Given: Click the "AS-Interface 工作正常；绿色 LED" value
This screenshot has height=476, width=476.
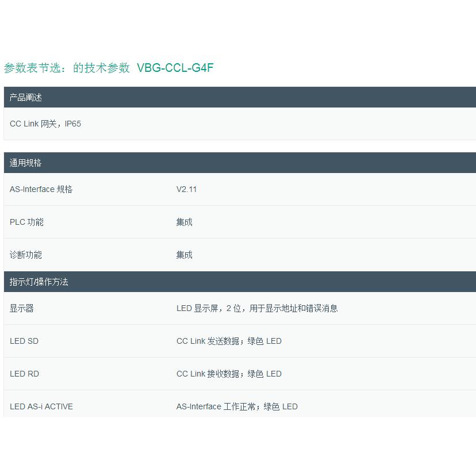Looking at the screenshot, I should [x=237, y=407].
